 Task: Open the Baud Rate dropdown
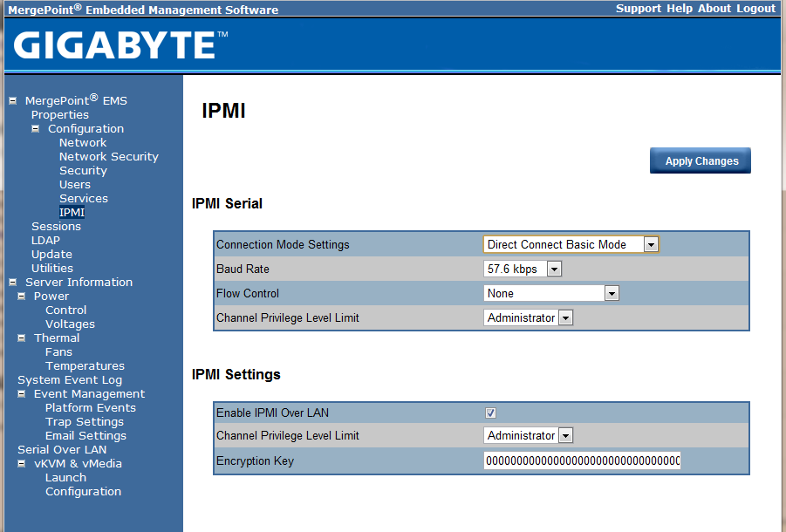[x=554, y=269]
